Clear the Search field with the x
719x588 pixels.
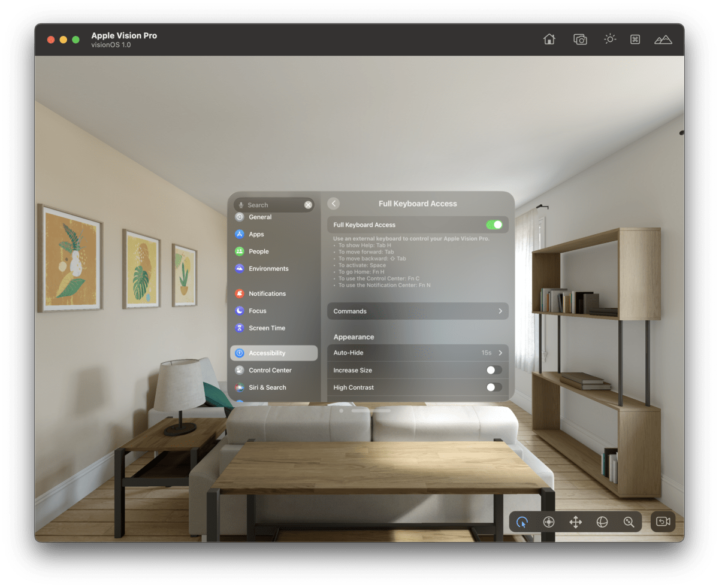click(x=308, y=205)
